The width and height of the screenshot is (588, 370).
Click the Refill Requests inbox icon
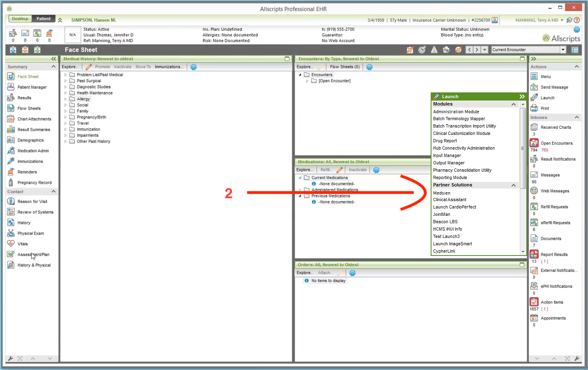click(x=534, y=206)
